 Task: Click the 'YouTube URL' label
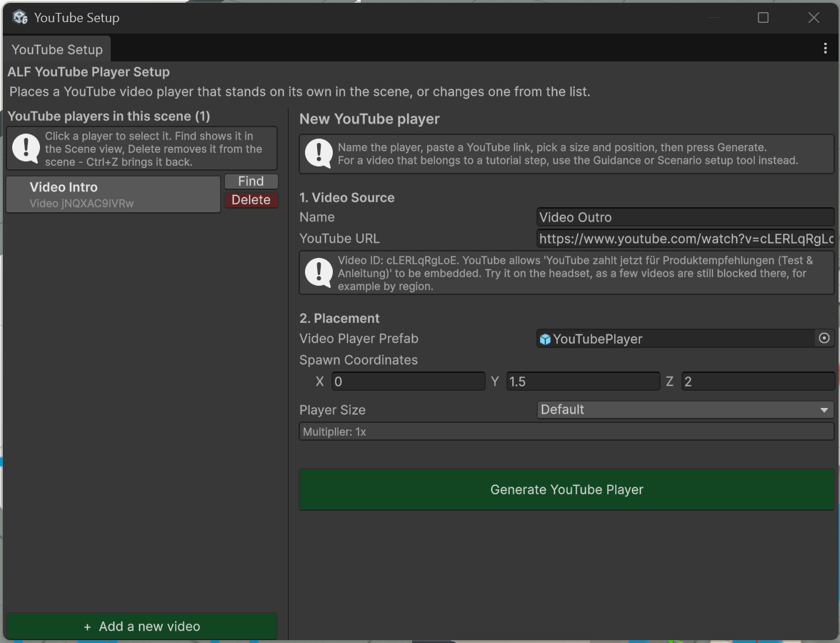coord(339,239)
